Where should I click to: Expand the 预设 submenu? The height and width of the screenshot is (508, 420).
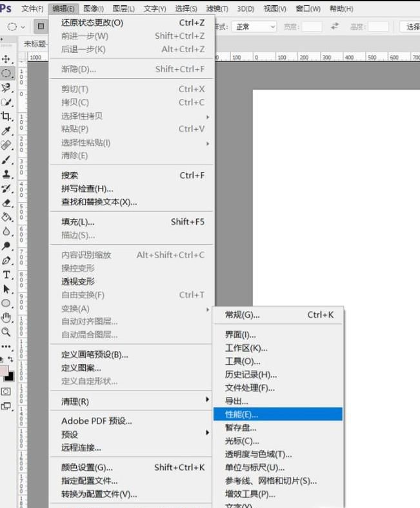pyautogui.click(x=208, y=432)
